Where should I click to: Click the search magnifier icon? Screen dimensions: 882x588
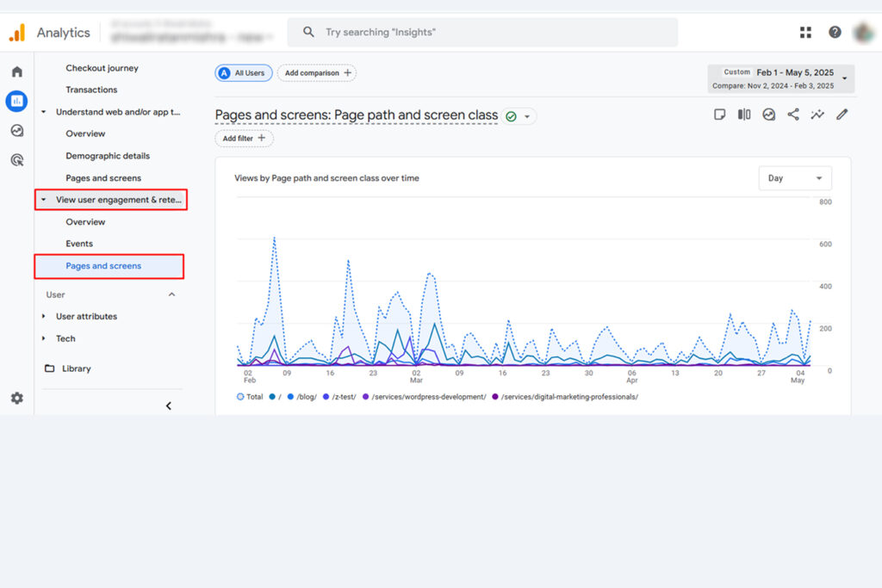tap(308, 32)
